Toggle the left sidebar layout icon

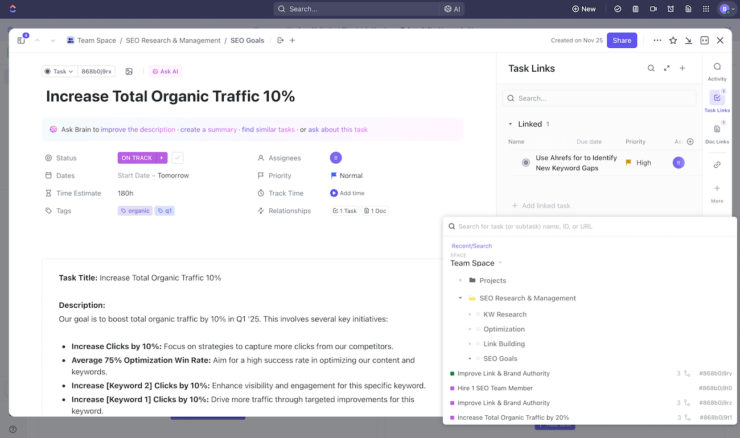point(21,40)
